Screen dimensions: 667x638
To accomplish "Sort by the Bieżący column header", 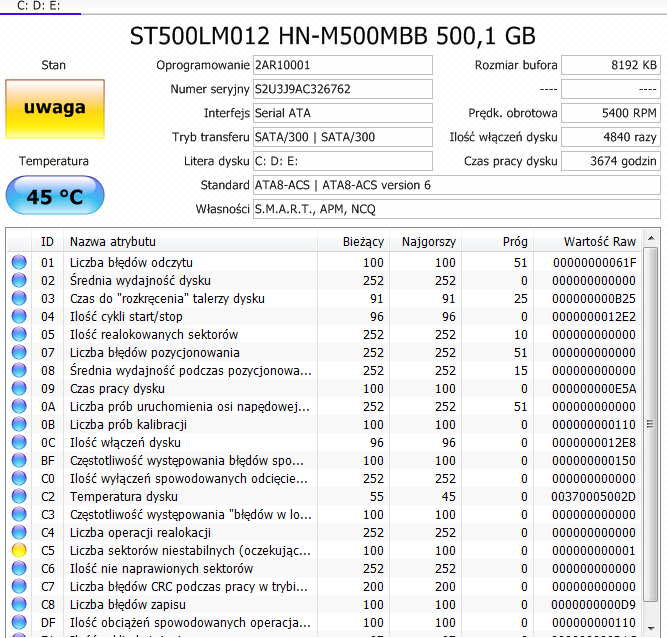I will [353, 242].
